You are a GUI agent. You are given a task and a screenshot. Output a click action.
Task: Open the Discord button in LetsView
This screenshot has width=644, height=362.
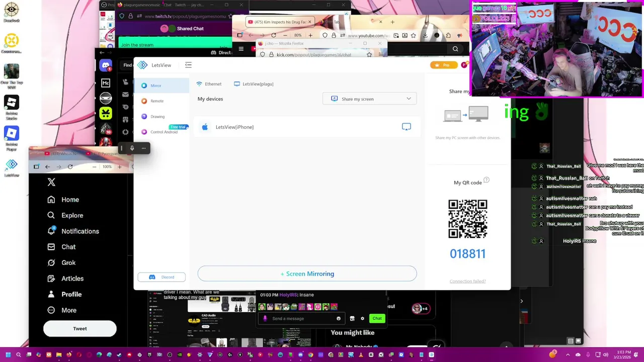(162, 277)
